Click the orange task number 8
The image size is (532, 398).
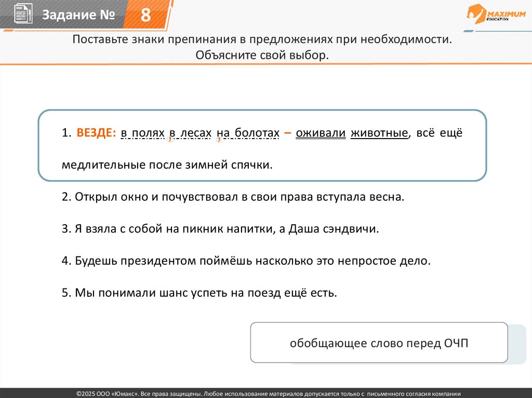pos(145,15)
